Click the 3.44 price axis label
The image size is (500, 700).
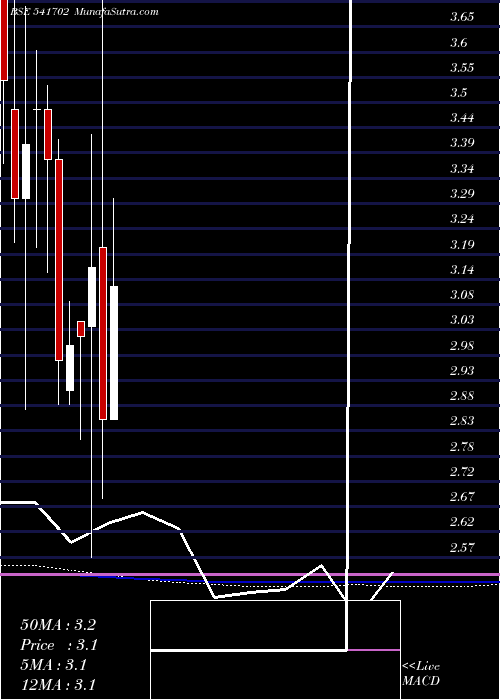click(x=462, y=118)
